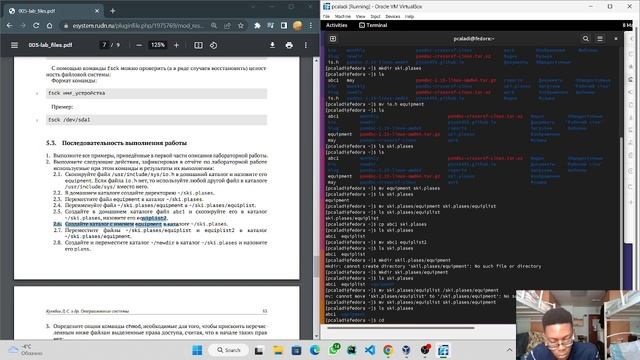Viewport: 640px width, 360px height.
Task: Click the taskbar Search box
Action: (x=228, y=350)
